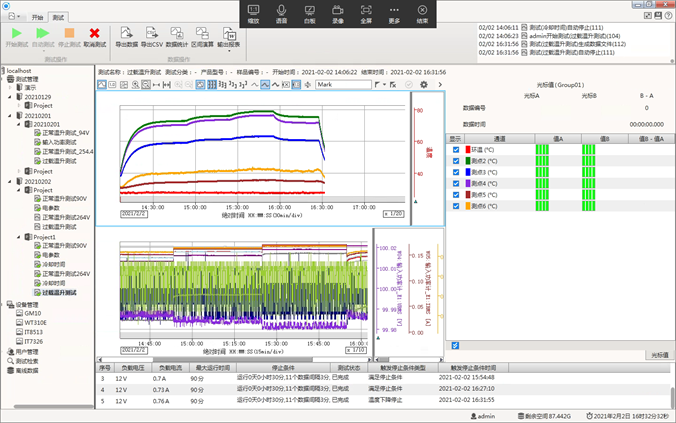
Task: Click the 取消测试 red X icon
Action: click(x=94, y=34)
